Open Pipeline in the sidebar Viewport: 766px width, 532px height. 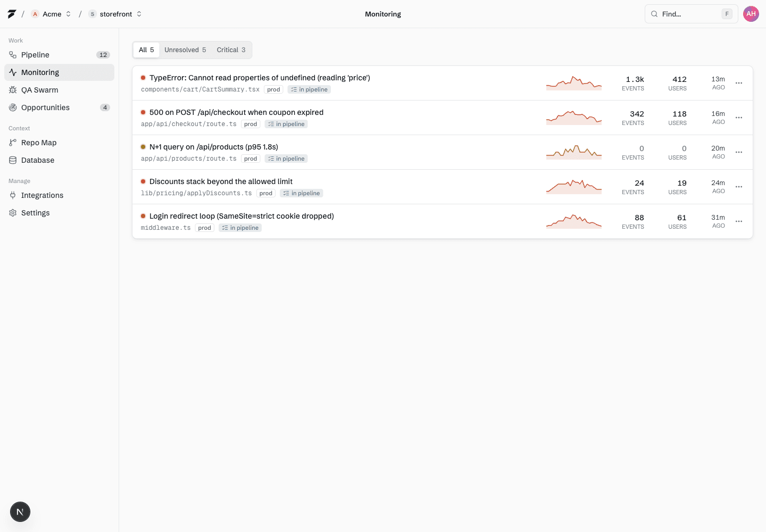pyautogui.click(x=59, y=55)
